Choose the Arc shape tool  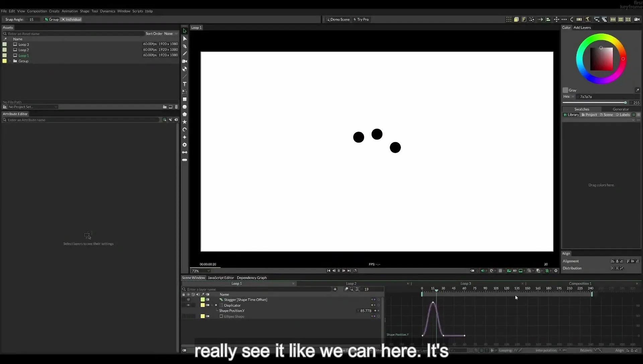pos(185,129)
